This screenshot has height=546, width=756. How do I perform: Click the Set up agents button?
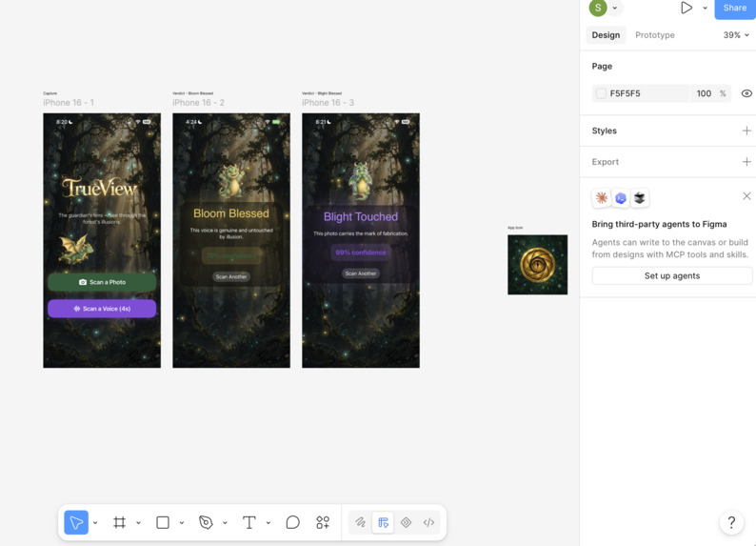[x=672, y=276]
